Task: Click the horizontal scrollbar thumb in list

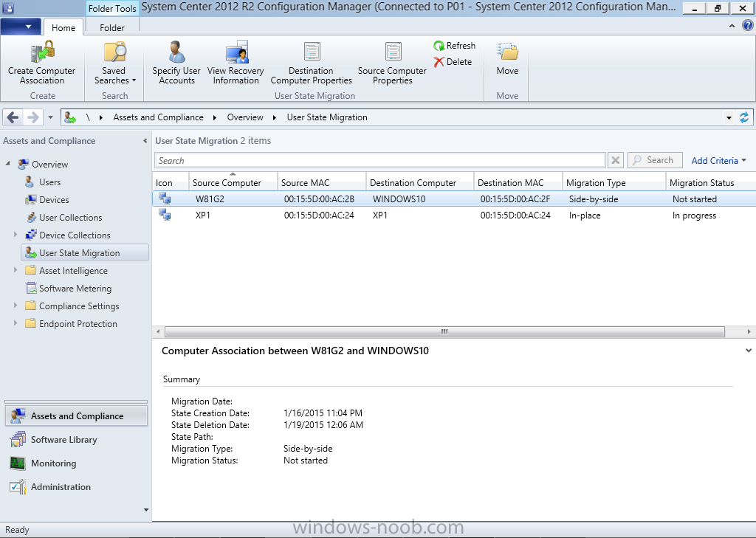Action: coord(444,331)
